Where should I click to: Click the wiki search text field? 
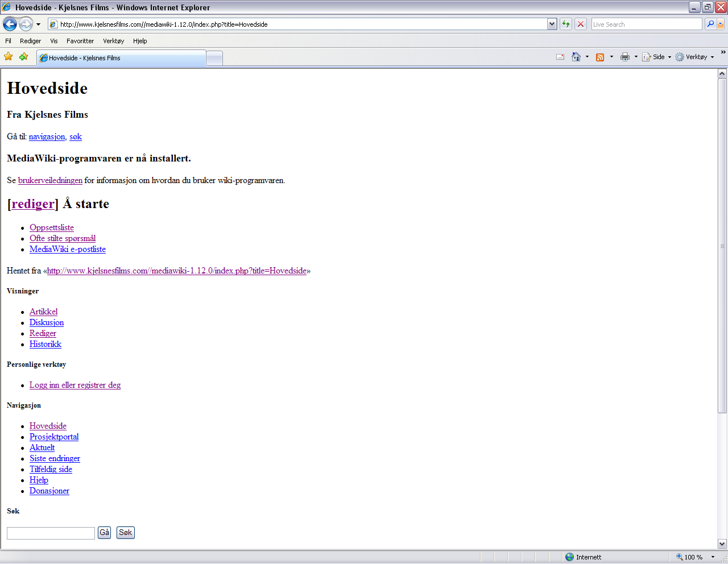coord(51,533)
